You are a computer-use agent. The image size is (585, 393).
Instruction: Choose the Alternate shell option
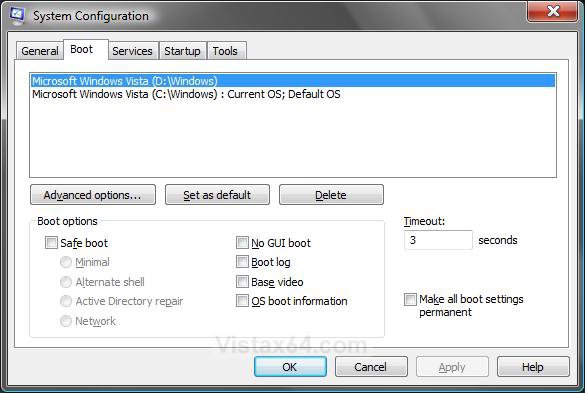[66, 282]
